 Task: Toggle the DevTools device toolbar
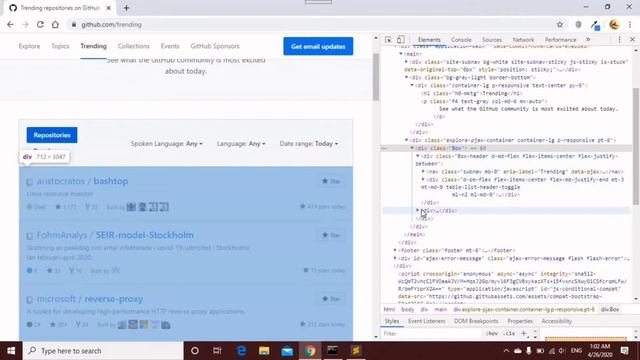point(400,40)
